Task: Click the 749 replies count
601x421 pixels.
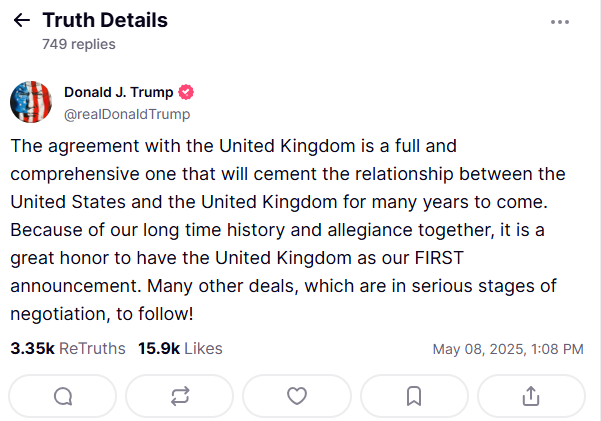Action: tap(79, 44)
